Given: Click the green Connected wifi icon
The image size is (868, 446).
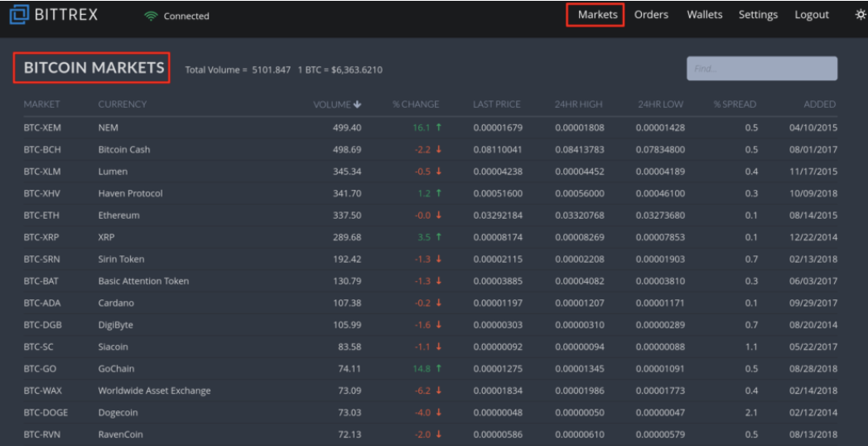Looking at the screenshot, I should click(151, 16).
